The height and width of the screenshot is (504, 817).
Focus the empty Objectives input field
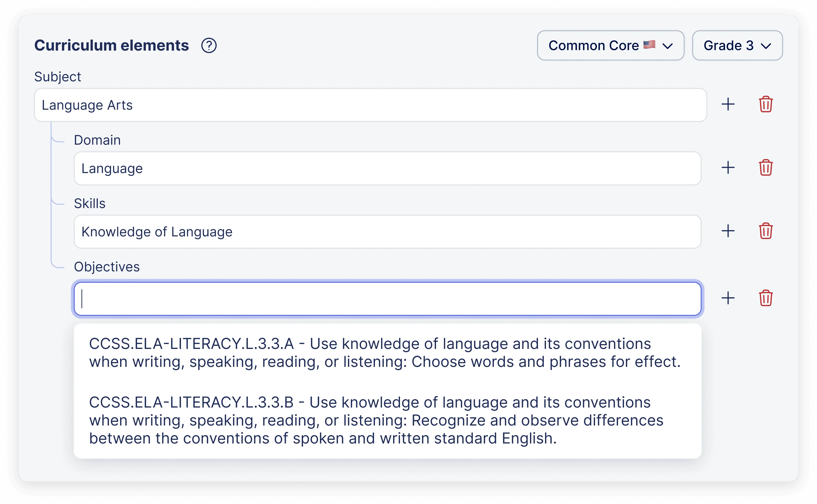(x=387, y=299)
